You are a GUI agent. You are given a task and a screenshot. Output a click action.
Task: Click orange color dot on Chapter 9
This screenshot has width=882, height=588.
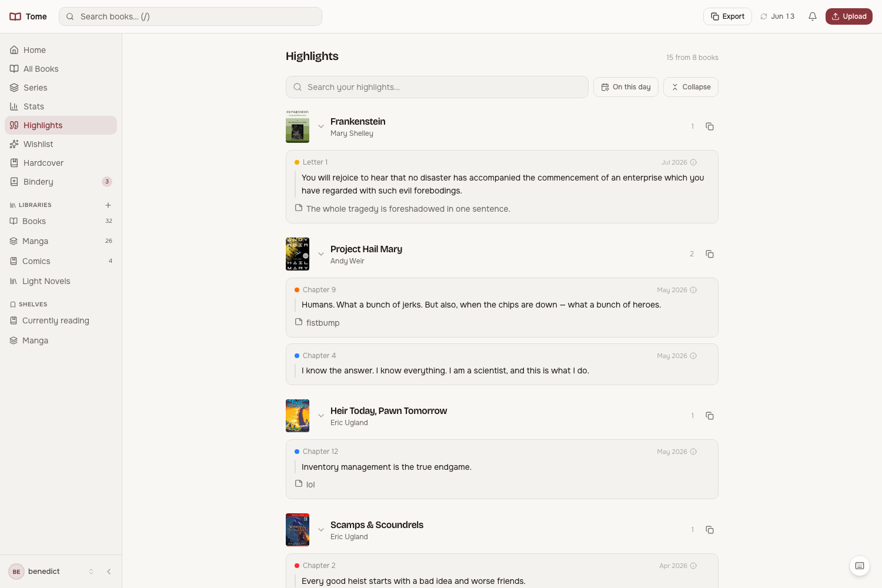[x=297, y=290]
